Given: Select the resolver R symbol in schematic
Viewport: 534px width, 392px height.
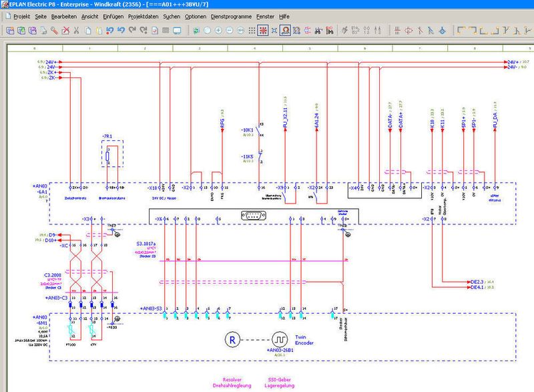Looking at the screenshot, I should tap(231, 339).
